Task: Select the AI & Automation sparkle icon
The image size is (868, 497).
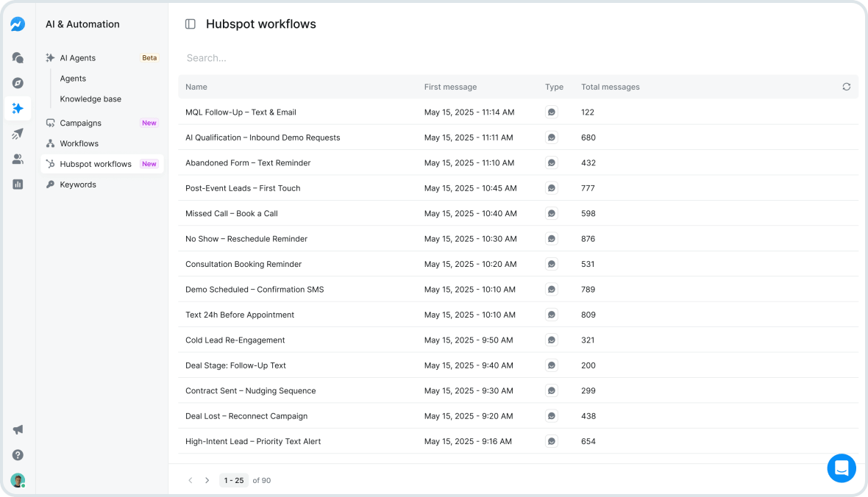Action: 18,108
